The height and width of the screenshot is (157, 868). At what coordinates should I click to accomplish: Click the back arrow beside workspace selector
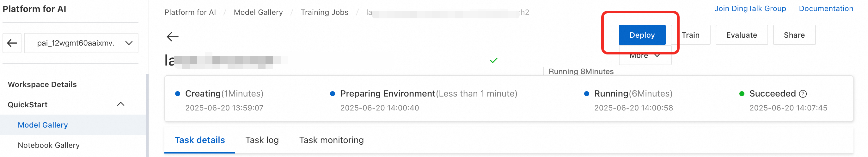[12, 43]
